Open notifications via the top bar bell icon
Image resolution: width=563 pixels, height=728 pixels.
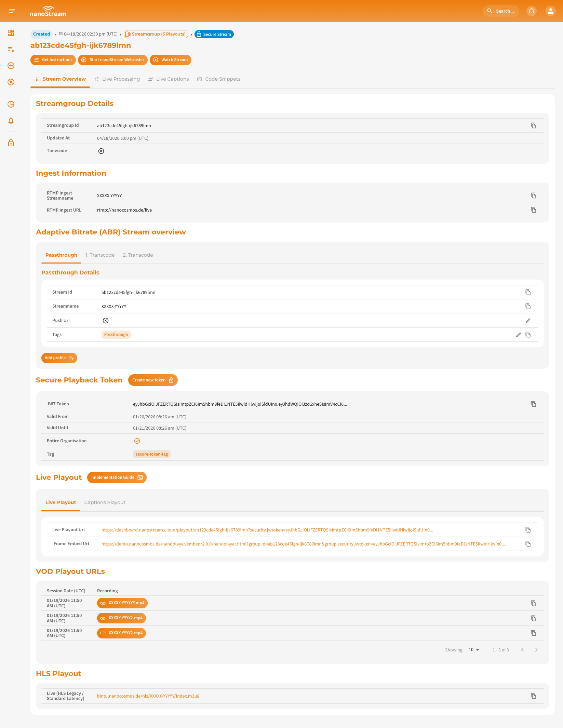pyautogui.click(x=531, y=11)
